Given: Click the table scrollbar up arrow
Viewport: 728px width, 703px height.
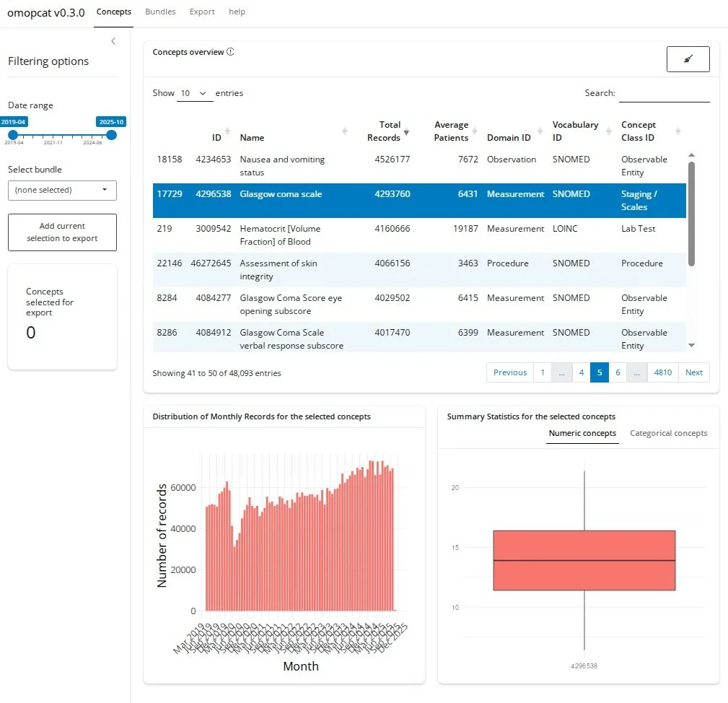Looking at the screenshot, I should [691, 155].
